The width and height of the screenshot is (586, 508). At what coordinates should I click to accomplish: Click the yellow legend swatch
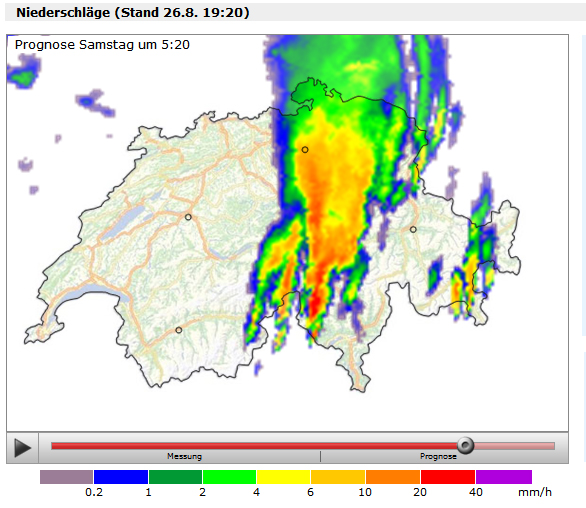(x=284, y=477)
